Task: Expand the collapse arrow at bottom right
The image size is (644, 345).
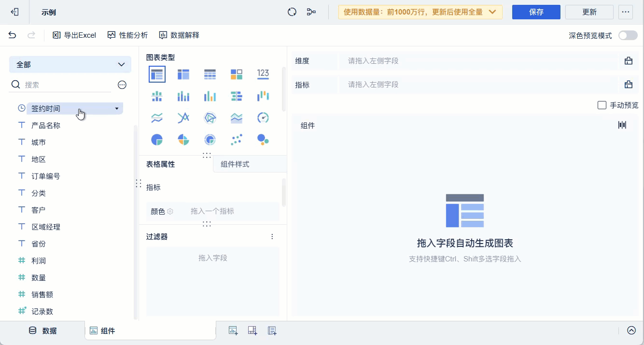Action: (x=631, y=331)
